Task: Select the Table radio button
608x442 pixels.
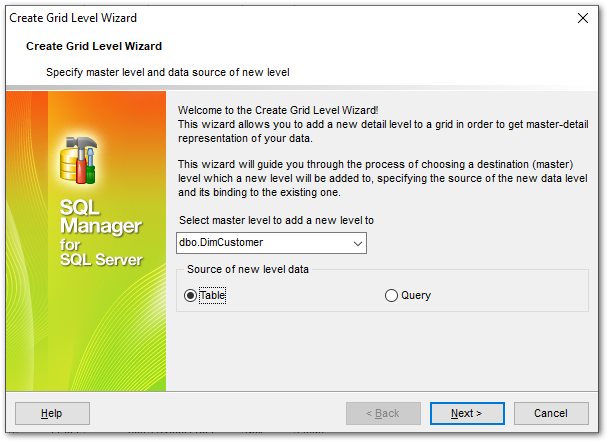Action: coord(190,295)
